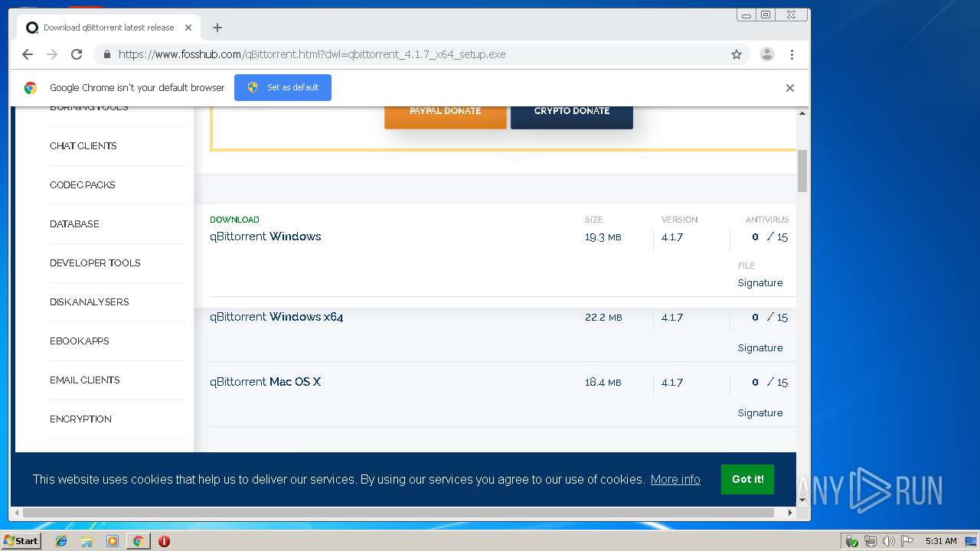Open the Windows Start menu
Screen dimensions: 980x551
point(21,541)
